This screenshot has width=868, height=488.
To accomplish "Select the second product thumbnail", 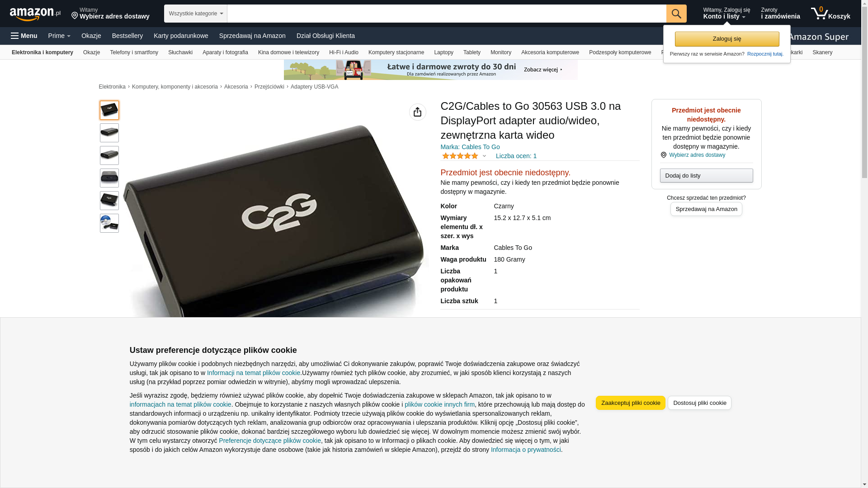I will tap(109, 133).
